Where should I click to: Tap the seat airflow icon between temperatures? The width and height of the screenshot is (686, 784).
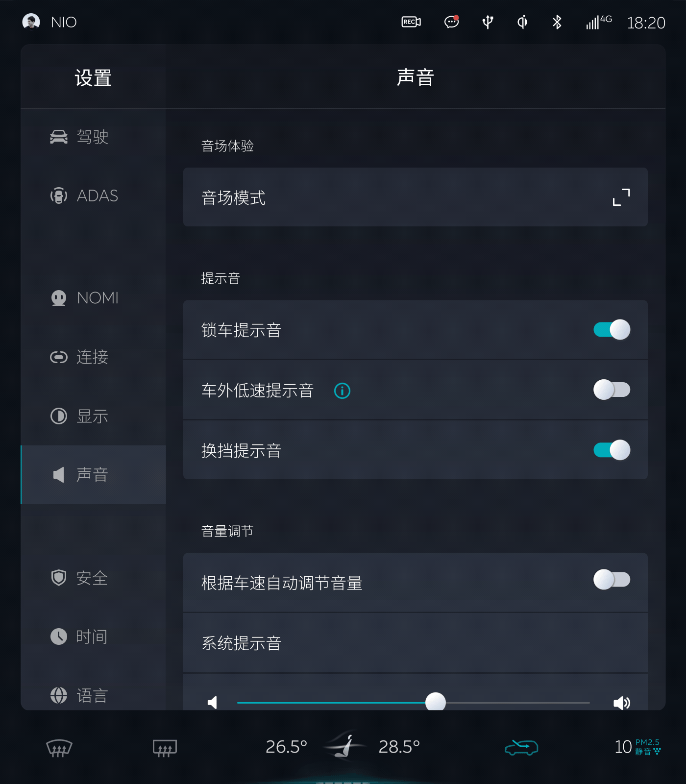(345, 746)
